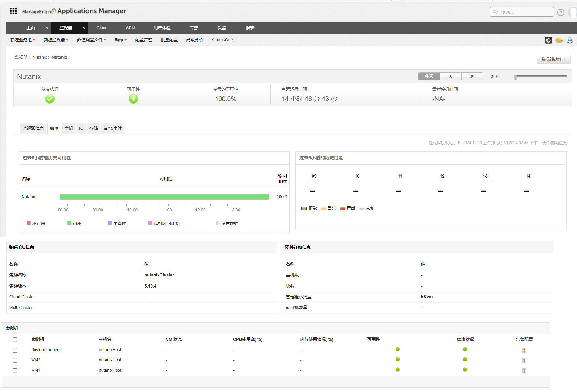The height and width of the screenshot is (392, 577).
Task: Check the VM1 row checkbox
Action: pos(15,370)
